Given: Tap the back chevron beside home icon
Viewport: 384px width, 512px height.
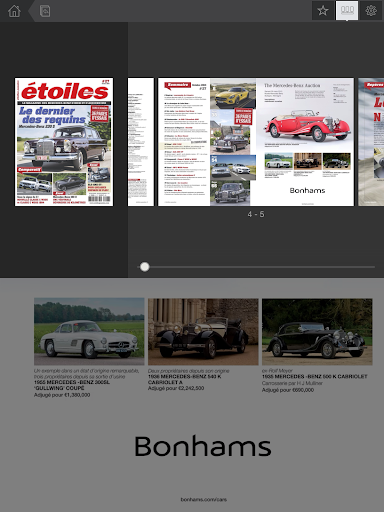Looking at the screenshot, I should (31, 11).
